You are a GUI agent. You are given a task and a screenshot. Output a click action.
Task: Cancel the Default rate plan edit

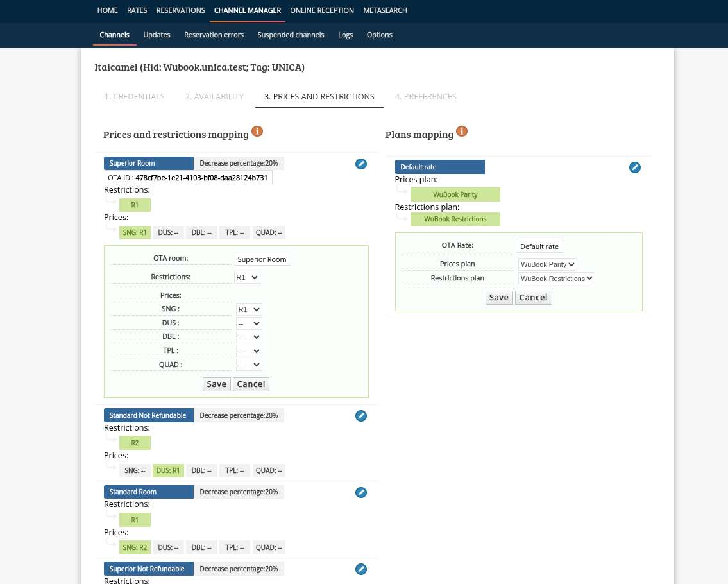tap(533, 298)
